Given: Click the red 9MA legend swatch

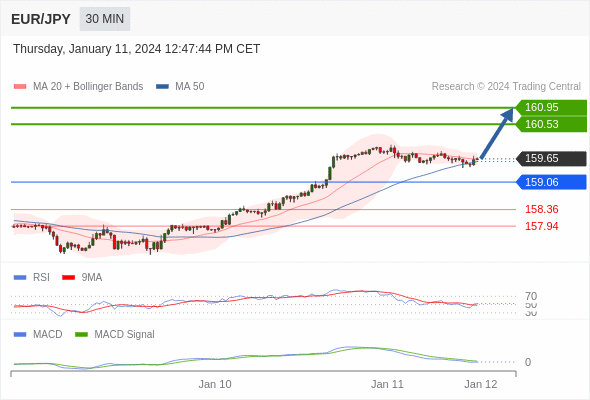Looking at the screenshot, I should tap(68, 278).
